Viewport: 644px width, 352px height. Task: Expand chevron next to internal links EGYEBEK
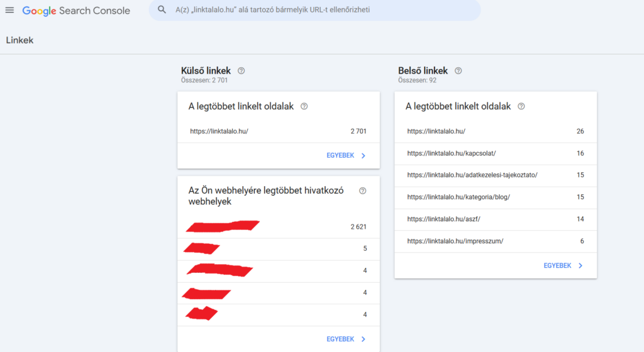point(580,265)
